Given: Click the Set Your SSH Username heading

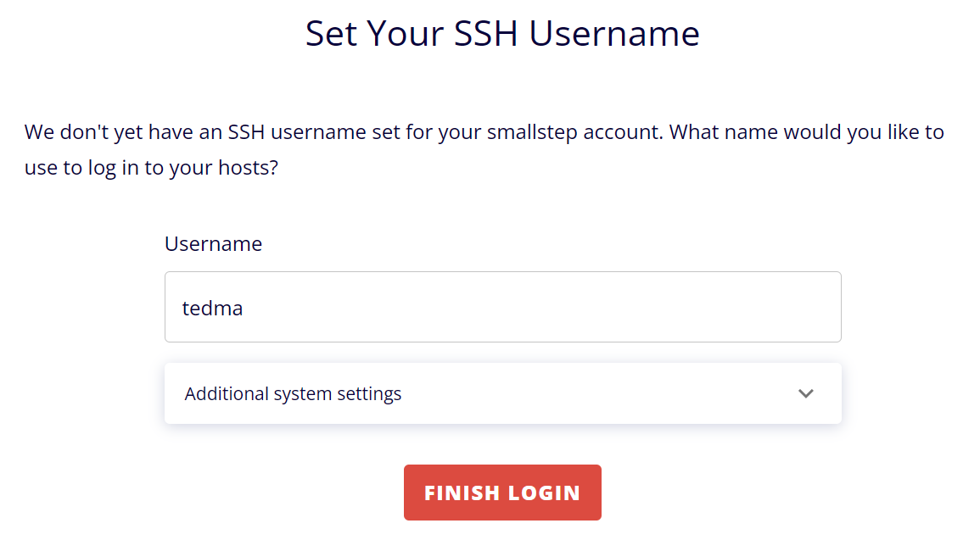Looking at the screenshot, I should [x=502, y=34].
